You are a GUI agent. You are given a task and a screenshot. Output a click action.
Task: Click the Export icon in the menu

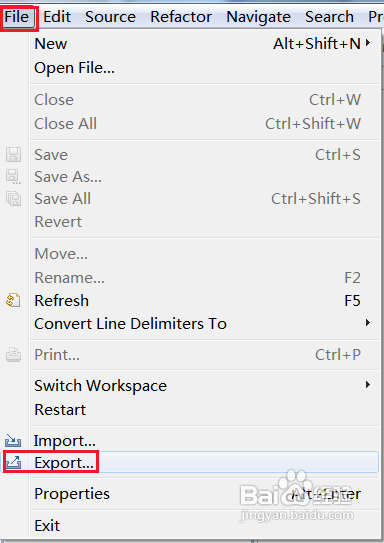coord(13,463)
